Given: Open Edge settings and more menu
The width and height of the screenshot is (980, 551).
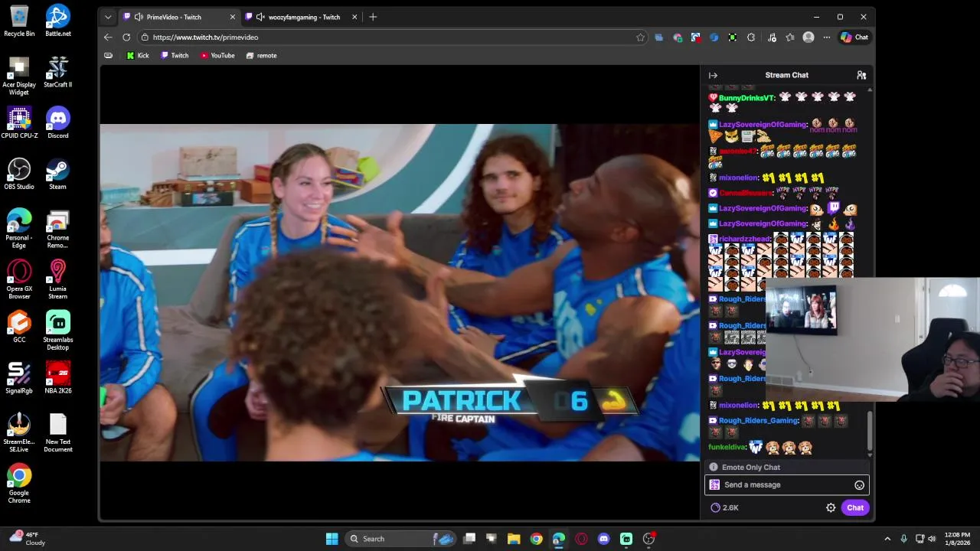Looking at the screenshot, I should point(826,37).
